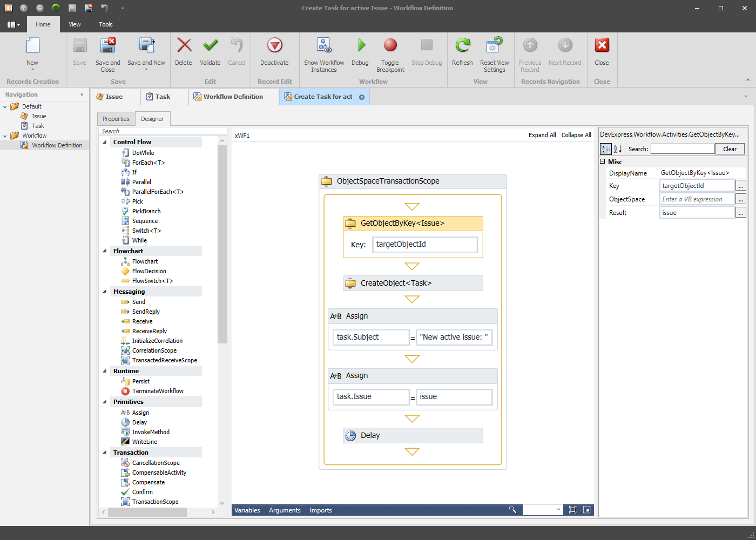Switch property grid to categorized view
The image size is (756, 540).
(x=606, y=149)
